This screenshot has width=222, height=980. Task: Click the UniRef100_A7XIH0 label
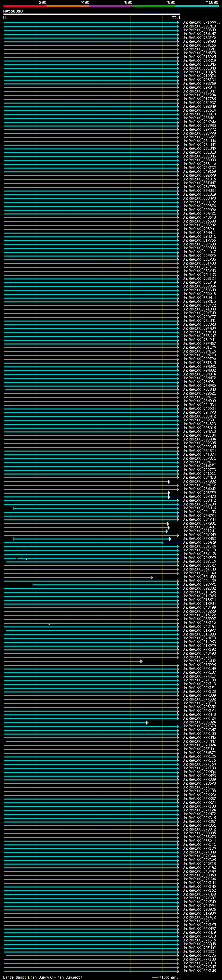pos(199,886)
